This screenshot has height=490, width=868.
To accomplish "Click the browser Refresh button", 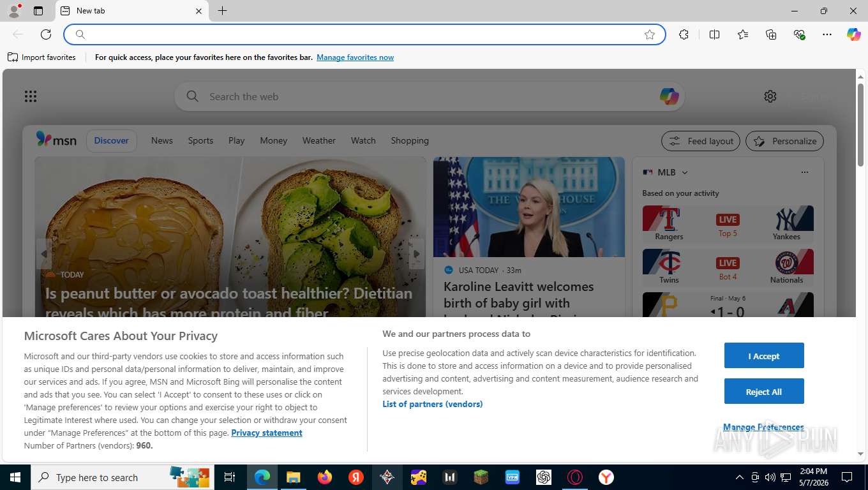I will click(x=46, y=34).
